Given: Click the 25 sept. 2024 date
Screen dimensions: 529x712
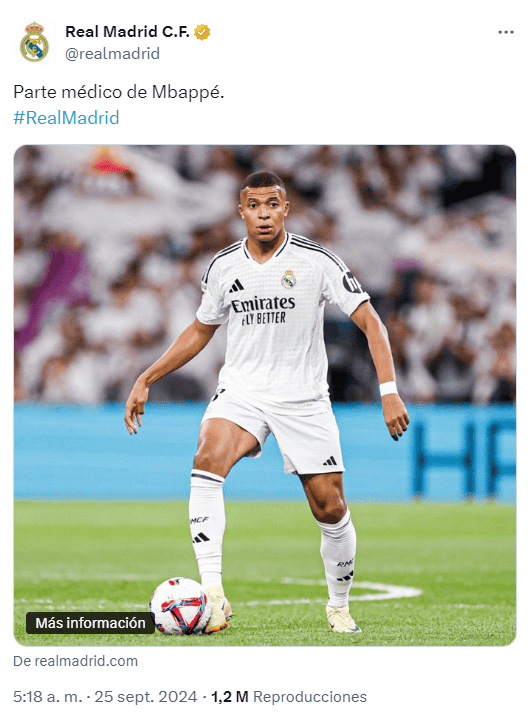Looking at the screenshot, I should [x=146, y=697].
